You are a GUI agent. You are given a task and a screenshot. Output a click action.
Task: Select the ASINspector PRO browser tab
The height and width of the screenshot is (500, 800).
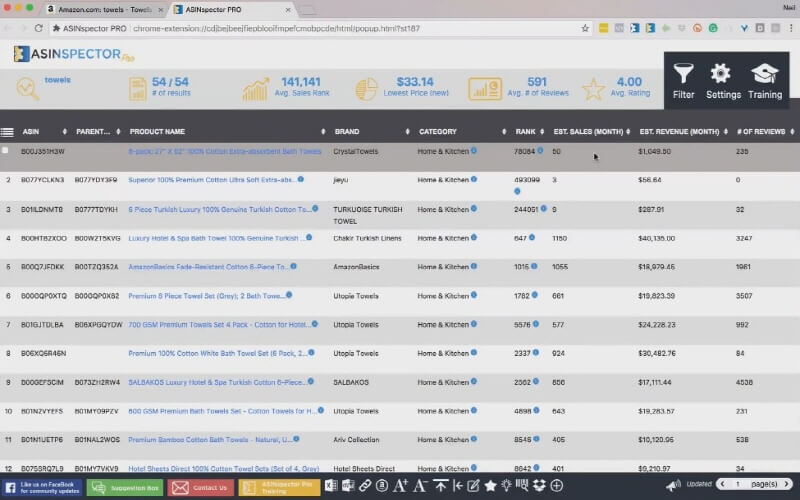pos(232,10)
